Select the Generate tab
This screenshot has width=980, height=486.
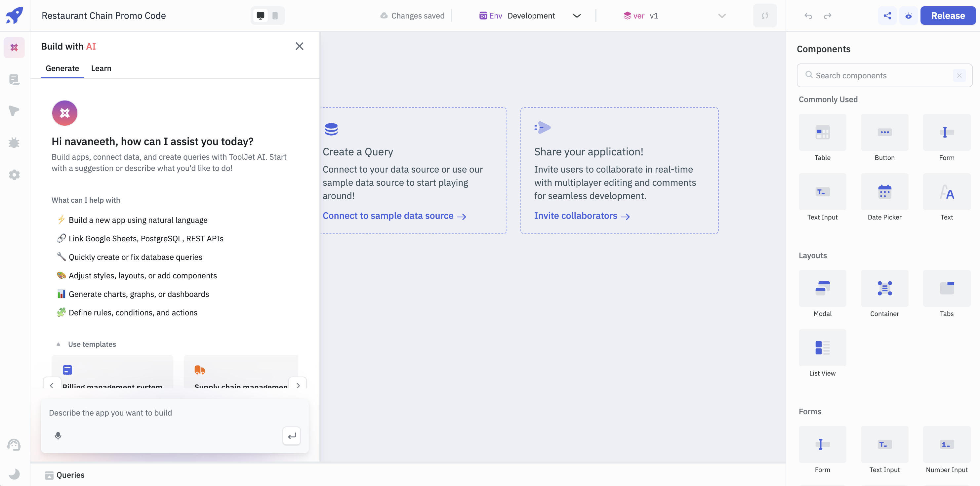pyautogui.click(x=62, y=68)
